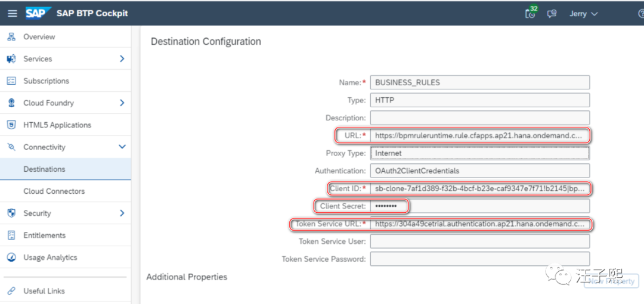Image resolution: width=644 pixels, height=304 pixels.
Task: Click the Useful Links chain icon
Action: pyautogui.click(x=11, y=291)
